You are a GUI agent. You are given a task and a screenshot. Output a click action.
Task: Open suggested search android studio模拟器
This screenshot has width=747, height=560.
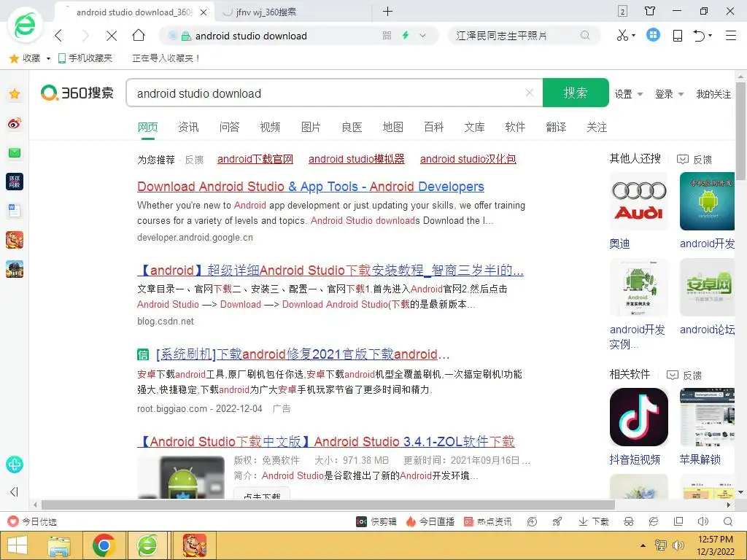(356, 159)
